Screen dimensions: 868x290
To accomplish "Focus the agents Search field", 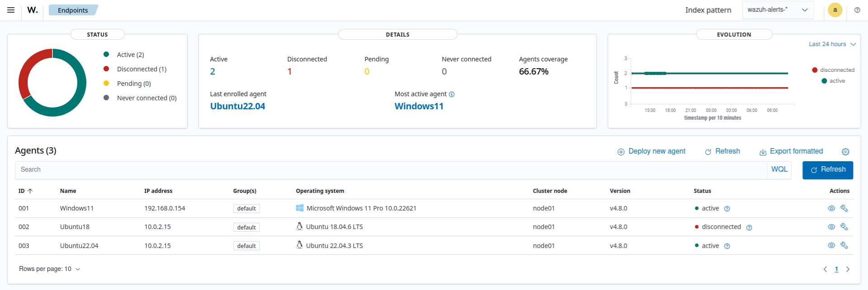I will (391, 170).
